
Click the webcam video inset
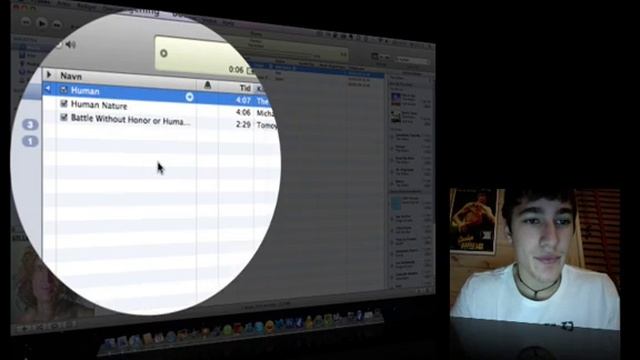[535, 259]
